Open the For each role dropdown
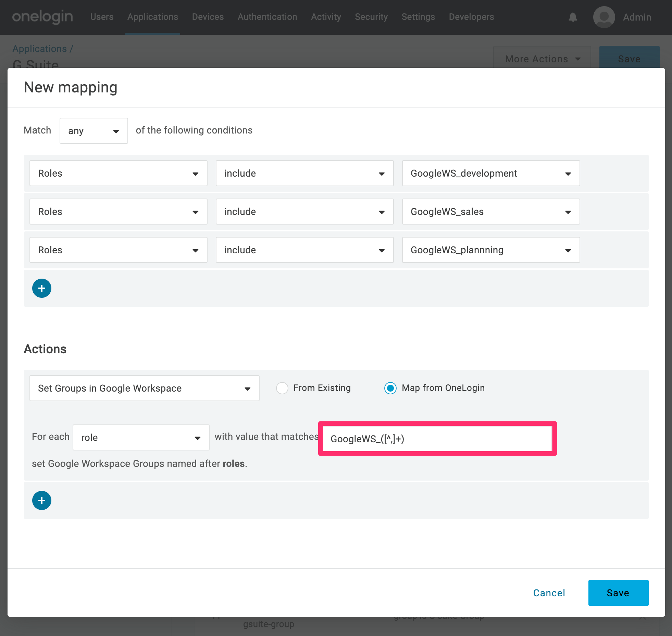The height and width of the screenshot is (636, 672). pos(141,437)
